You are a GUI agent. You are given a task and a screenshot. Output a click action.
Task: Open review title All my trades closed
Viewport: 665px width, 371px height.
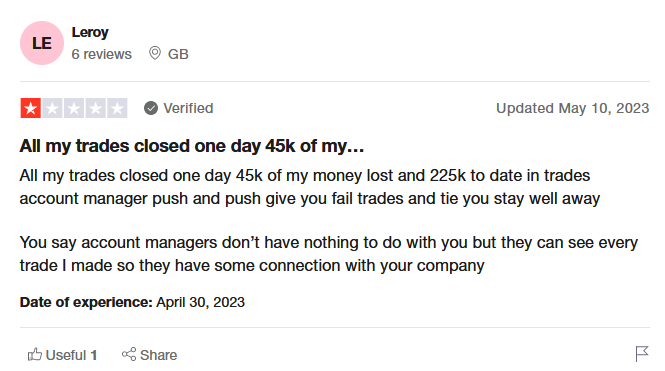192,146
